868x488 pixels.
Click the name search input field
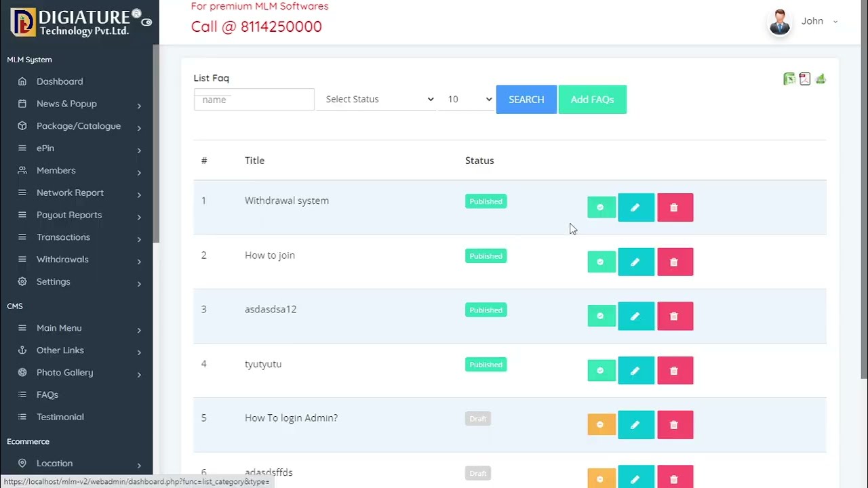(254, 99)
